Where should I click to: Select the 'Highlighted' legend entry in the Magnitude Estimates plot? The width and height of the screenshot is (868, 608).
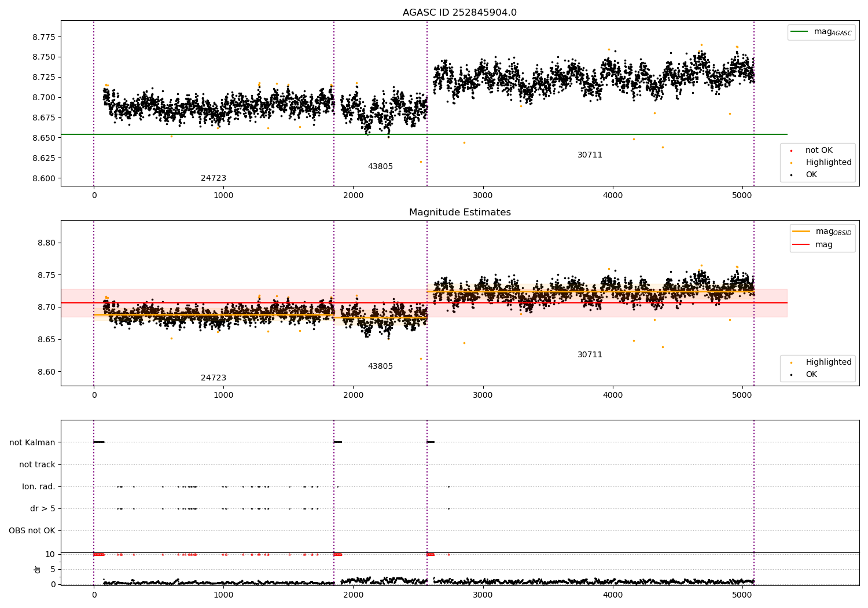[x=829, y=362]
